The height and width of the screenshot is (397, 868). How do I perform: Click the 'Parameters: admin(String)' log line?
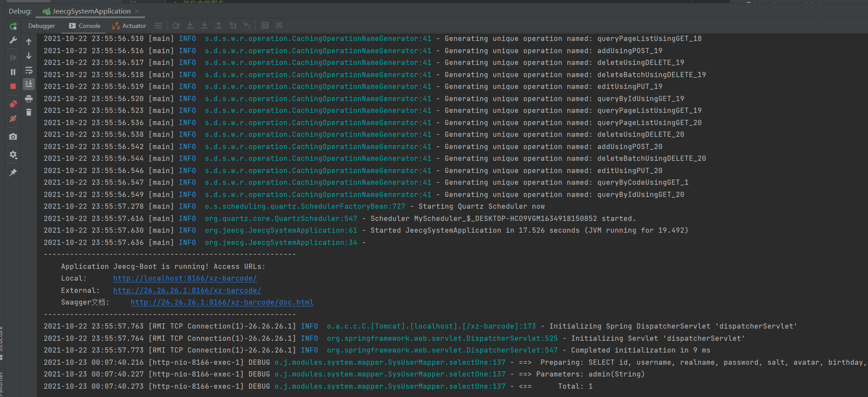(344, 374)
